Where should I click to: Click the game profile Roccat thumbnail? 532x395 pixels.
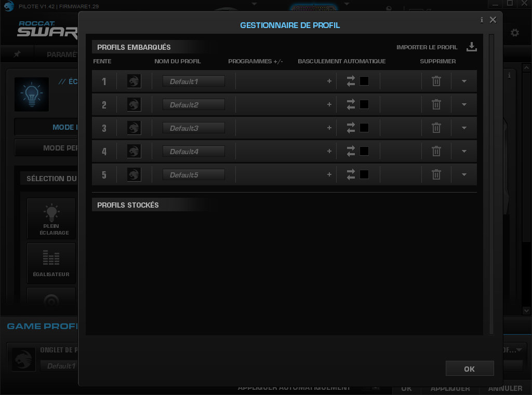[x=24, y=359]
